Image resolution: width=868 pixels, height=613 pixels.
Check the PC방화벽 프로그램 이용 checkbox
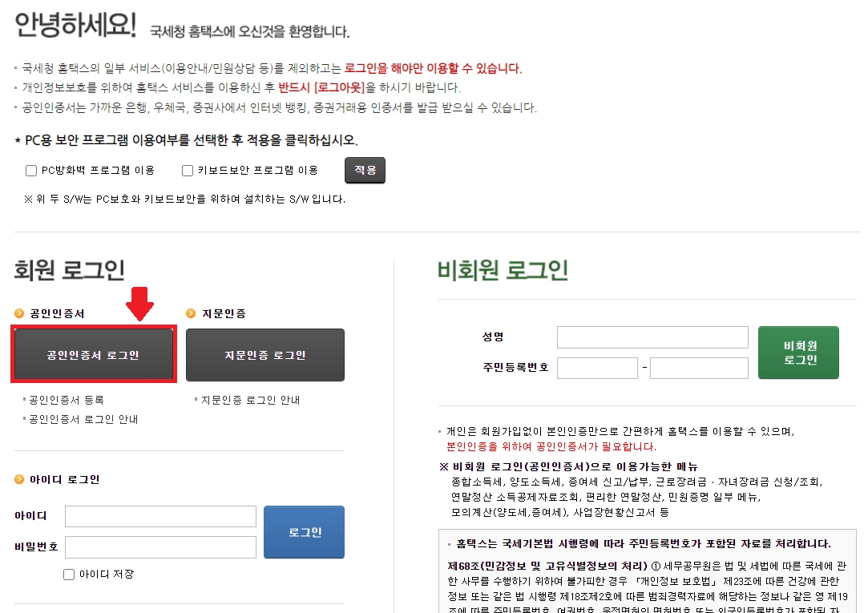coord(31,171)
